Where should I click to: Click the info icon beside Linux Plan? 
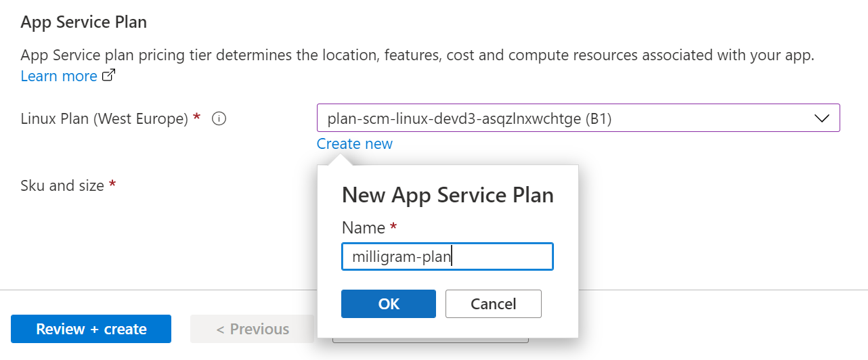coord(219,118)
